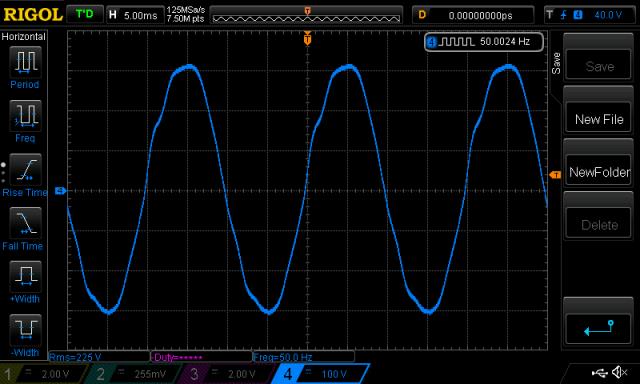Enable channel 2 at 255mV
The width and height of the screenshot is (640, 384).
click(136, 374)
